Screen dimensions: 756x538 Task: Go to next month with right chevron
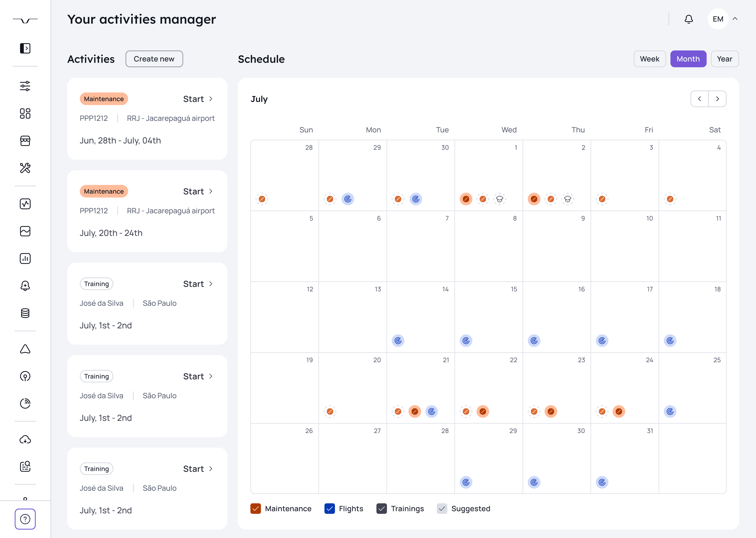717,99
